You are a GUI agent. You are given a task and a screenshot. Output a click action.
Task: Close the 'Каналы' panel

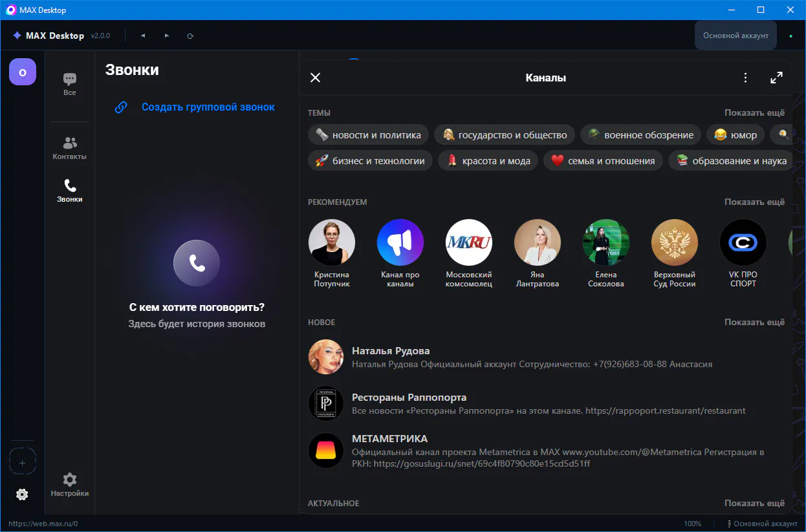[315, 78]
